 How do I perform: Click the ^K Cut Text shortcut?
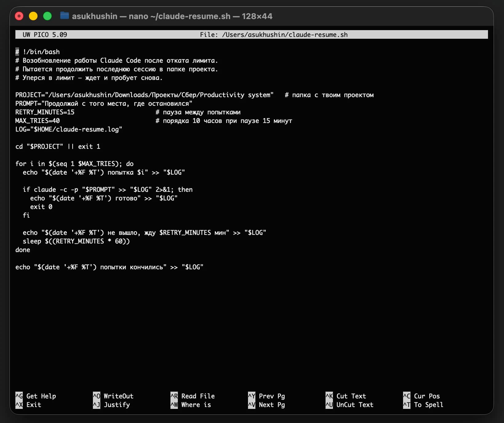346,396
